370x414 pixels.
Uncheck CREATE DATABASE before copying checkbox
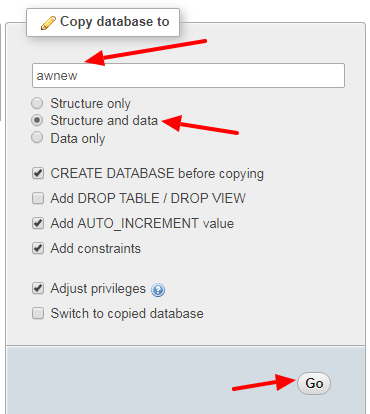tap(38, 173)
